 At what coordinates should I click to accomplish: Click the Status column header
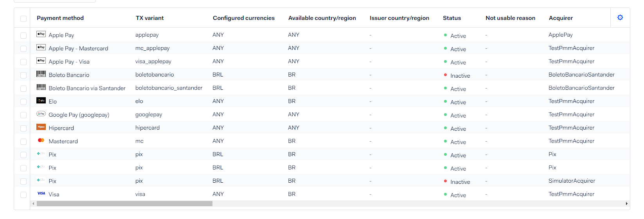coord(452,18)
